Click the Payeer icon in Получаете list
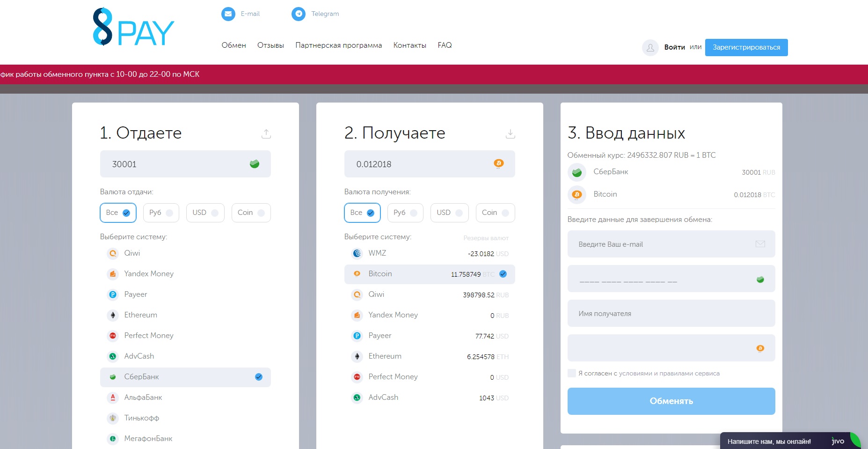The image size is (868, 449). [x=357, y=336]
